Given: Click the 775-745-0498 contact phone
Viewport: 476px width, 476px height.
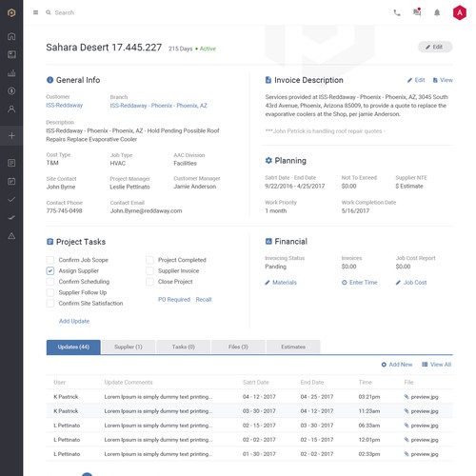Looking at the screenshot, I should click(x=64, y=211).
